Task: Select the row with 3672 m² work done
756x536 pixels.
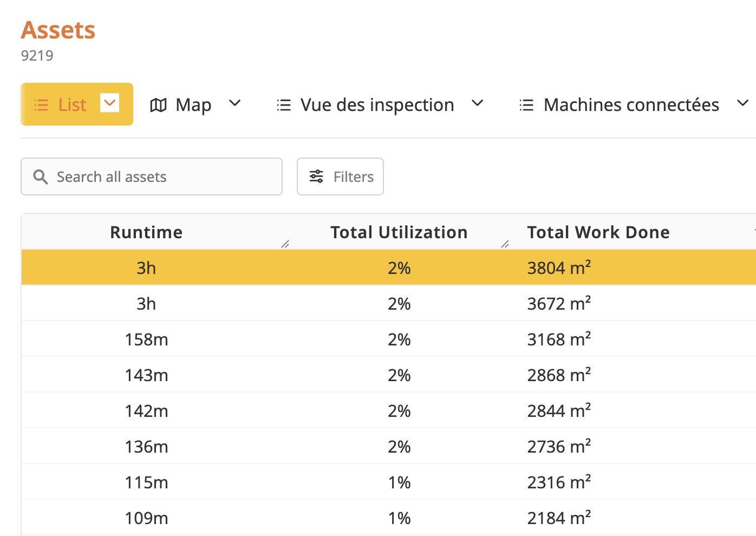Action: point(559,304)
